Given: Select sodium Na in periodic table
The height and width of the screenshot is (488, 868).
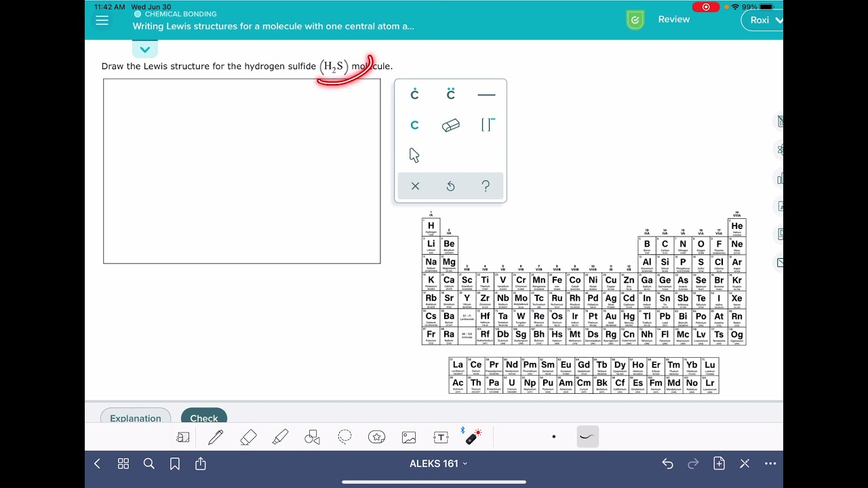Looking at the screenshot, I should tap(431, 263).
